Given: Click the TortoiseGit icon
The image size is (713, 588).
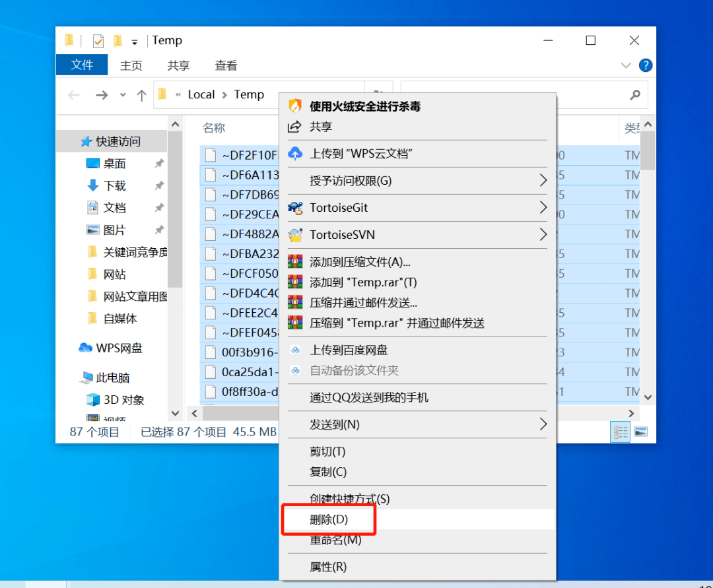Looking at the screenshot, I should 295,208.
